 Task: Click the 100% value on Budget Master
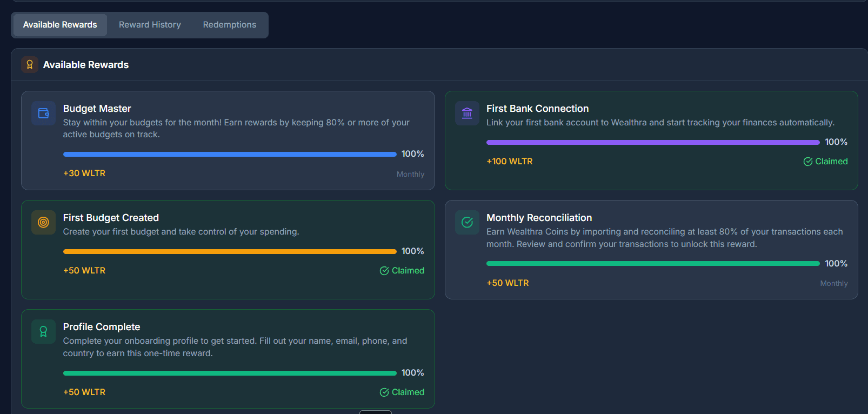click(413, 154)
